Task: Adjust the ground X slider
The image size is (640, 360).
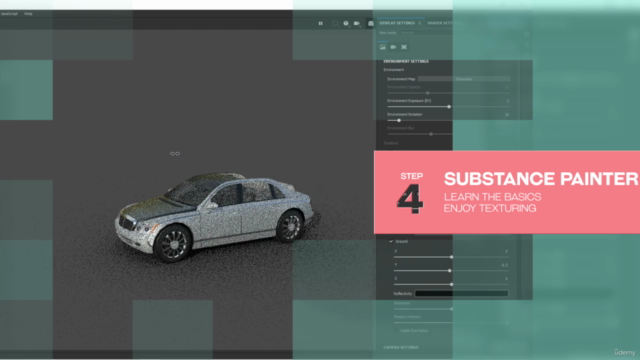Action: point(451,257)
